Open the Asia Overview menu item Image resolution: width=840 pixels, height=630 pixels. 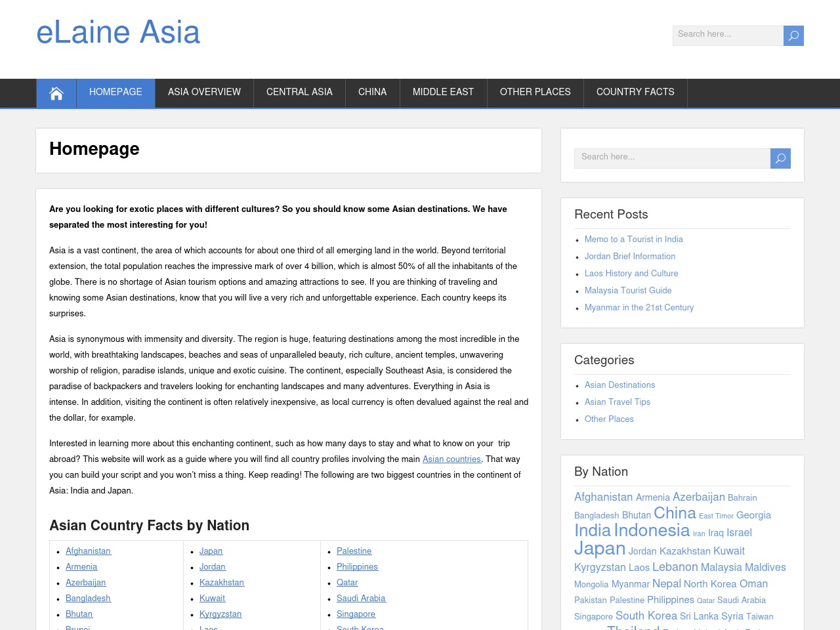(204, 93)
